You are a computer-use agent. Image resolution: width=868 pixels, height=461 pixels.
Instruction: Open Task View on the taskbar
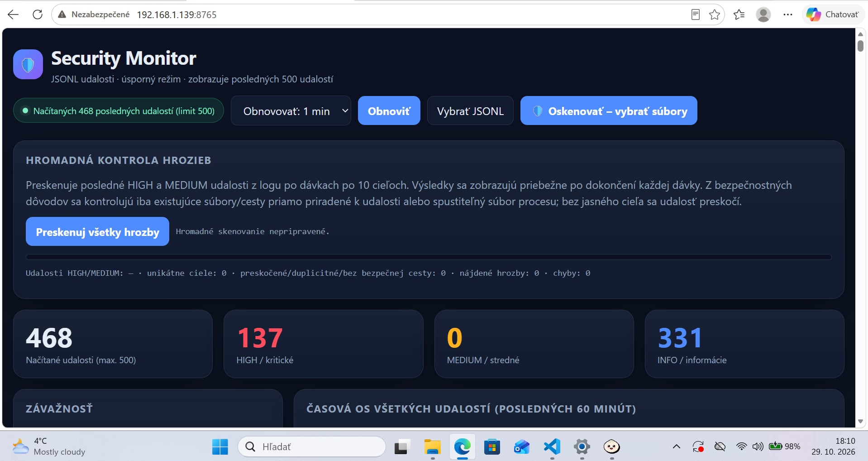(x=401, y=447)
